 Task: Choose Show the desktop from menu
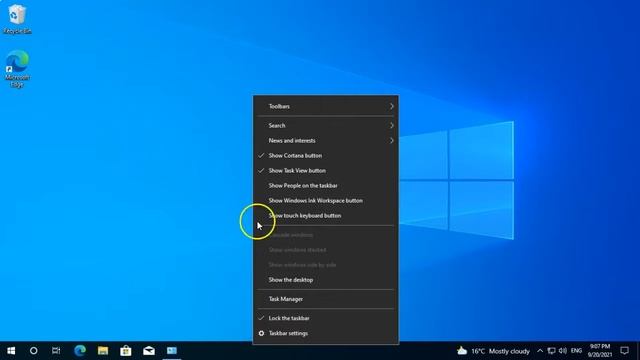(x=326, y=280)
